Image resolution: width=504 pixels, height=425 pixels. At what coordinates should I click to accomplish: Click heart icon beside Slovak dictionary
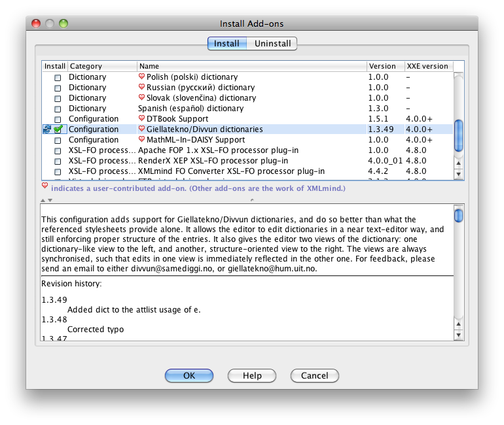[141, 97]
